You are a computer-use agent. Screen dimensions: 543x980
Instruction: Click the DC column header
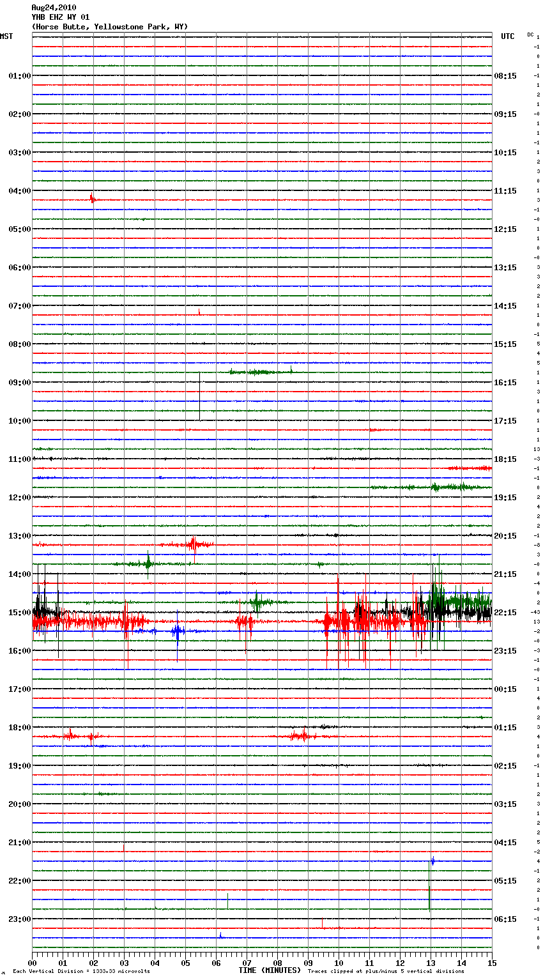tap(530, 34)
